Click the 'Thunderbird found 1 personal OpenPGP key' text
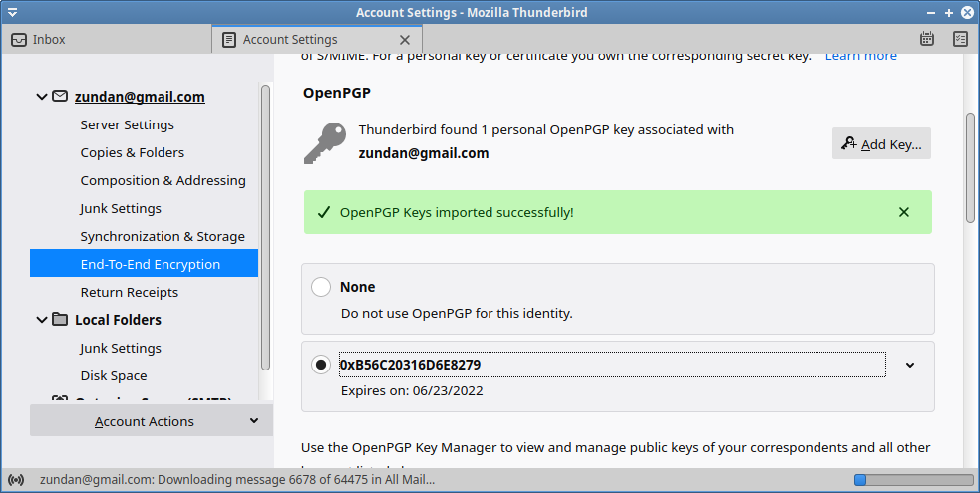 (x=545, y=129)
